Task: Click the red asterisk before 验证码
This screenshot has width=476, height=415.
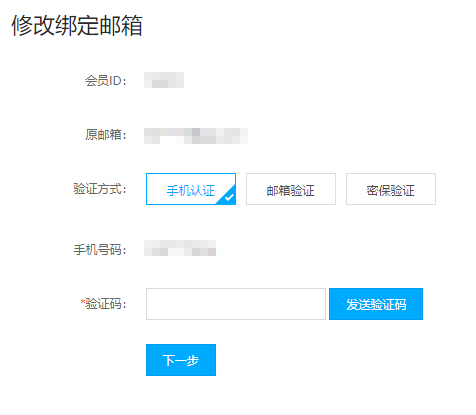Action: coord(82,302)
